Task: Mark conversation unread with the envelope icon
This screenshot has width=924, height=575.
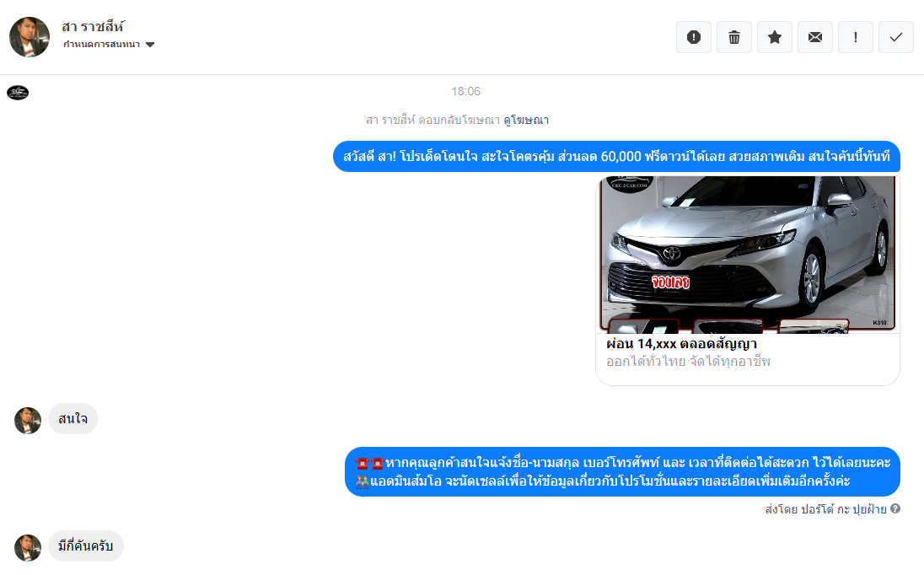Action: tap(815, 37)
